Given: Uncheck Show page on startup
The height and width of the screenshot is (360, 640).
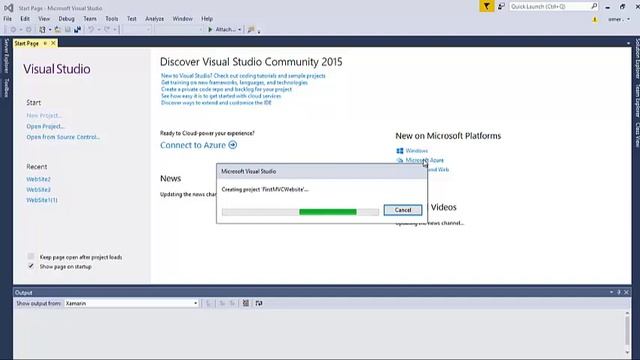Looking at the screenshot, I should point(31,266).
